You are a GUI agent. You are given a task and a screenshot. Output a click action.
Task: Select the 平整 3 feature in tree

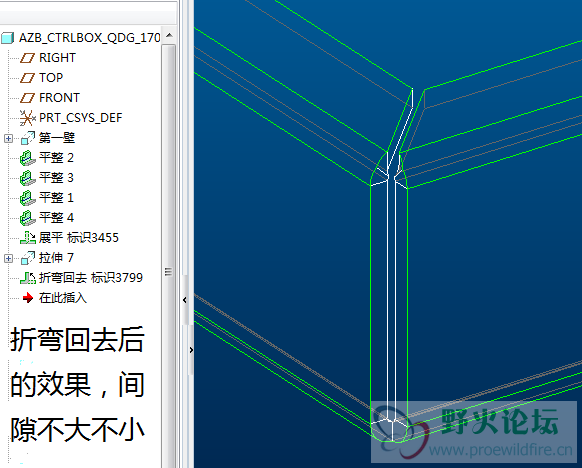coord(56,178)
